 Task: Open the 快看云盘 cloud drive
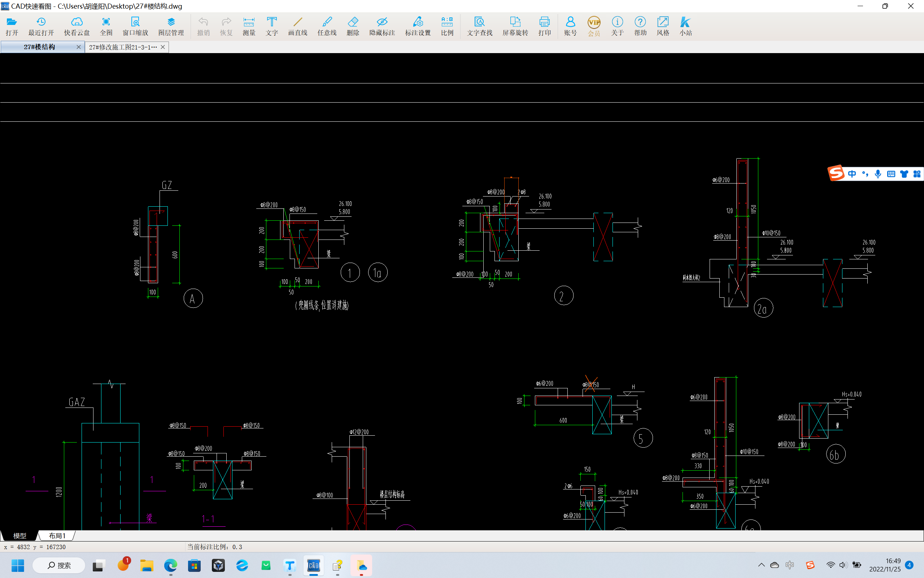pyautogui.click(x=77, y=26)
